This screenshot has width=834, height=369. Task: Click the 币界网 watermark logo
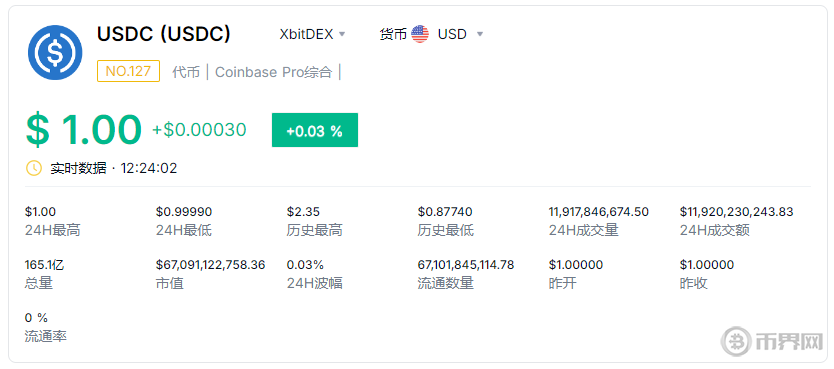click(x=773, y=340)
